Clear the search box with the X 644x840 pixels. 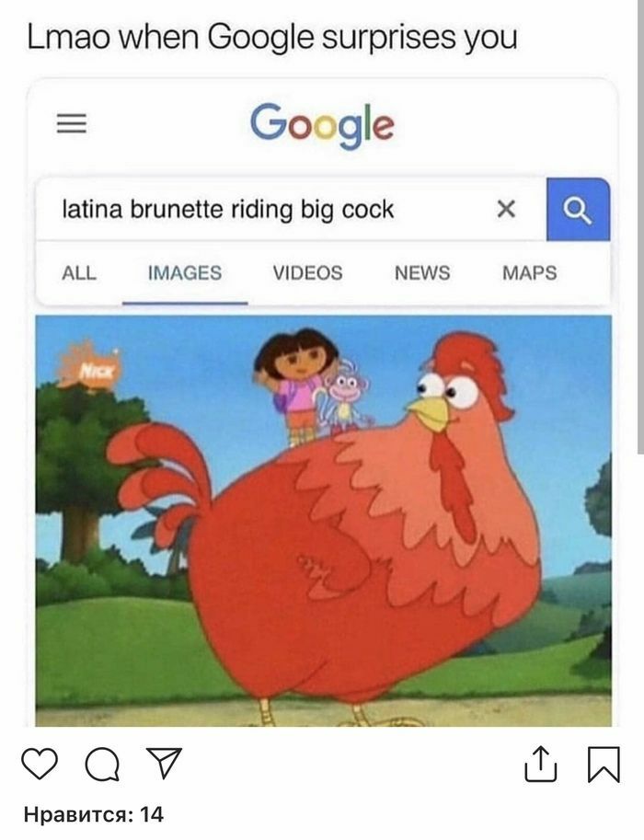coord(506,209)
